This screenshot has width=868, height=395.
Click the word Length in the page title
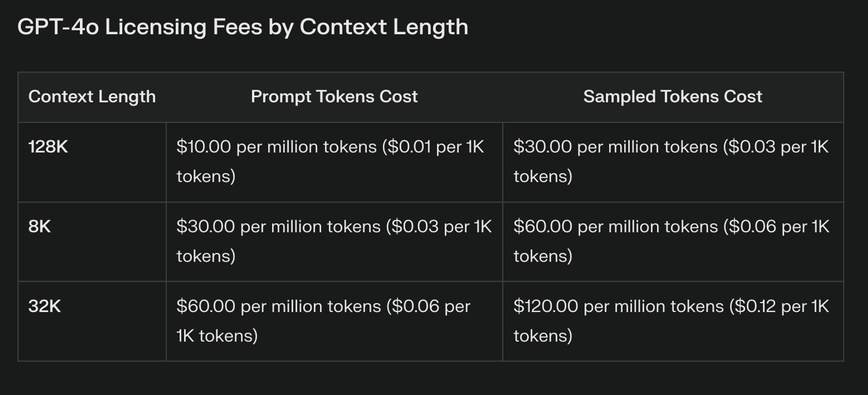[x=431, y=27]
